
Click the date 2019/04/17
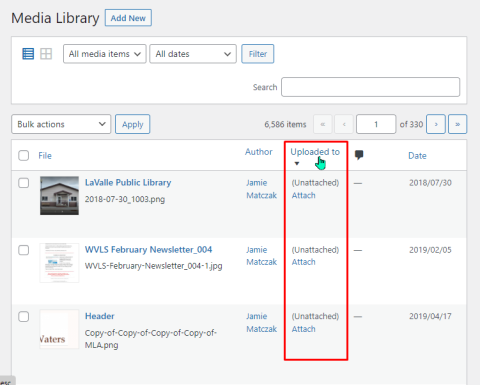pos(430,316)
